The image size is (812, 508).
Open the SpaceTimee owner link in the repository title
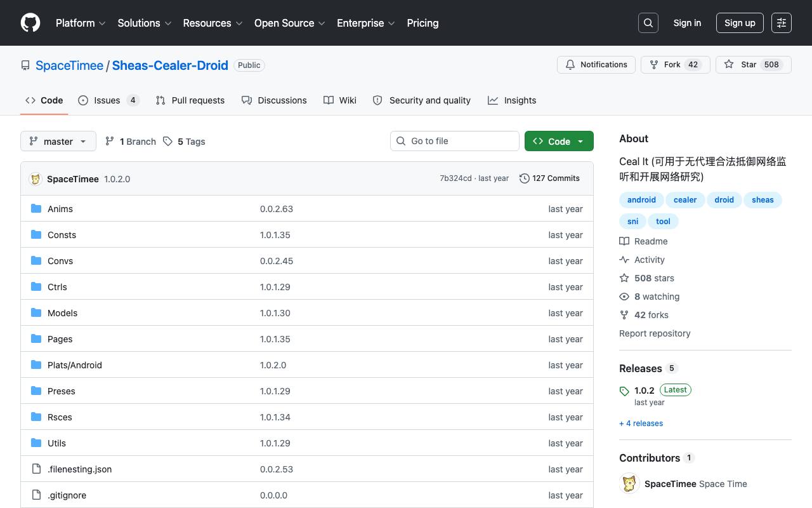69,65
